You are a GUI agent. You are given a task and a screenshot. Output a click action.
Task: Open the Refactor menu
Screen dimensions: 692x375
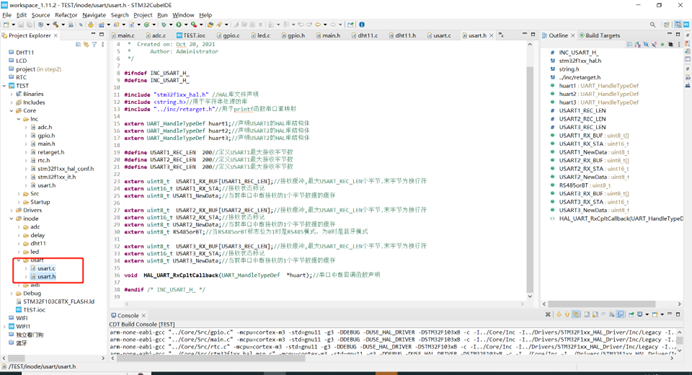tap(66, 15)
